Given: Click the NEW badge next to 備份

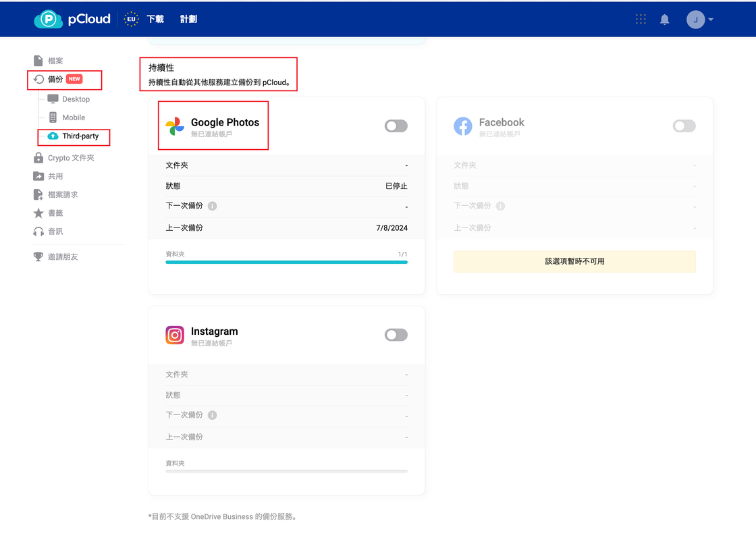Looking at the screenshot, I should (x=74, y=79).
